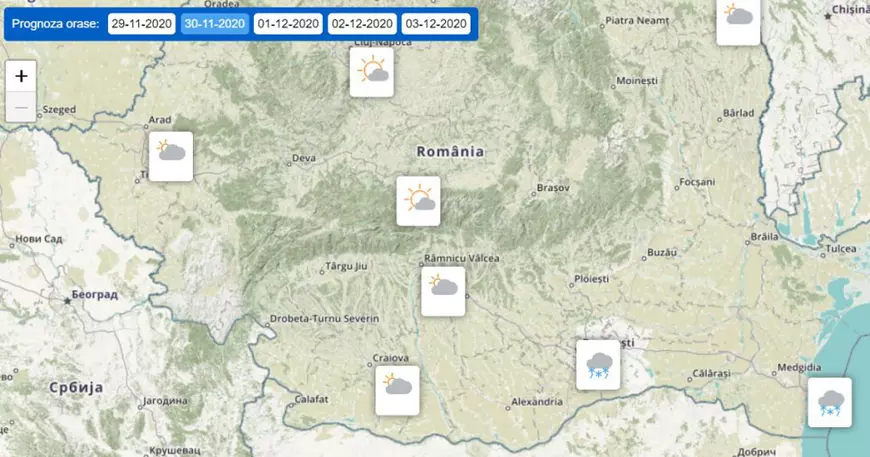
Task: Click the weather icon under Râmnicu Vâlcea
Action: click(x=443, y=291)
